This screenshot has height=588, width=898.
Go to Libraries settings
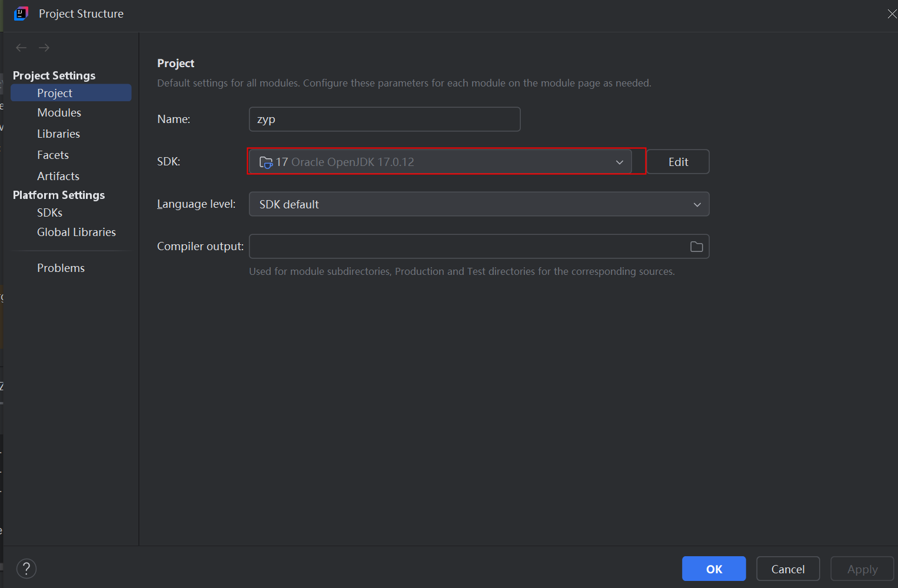click(x=58, y=134)
